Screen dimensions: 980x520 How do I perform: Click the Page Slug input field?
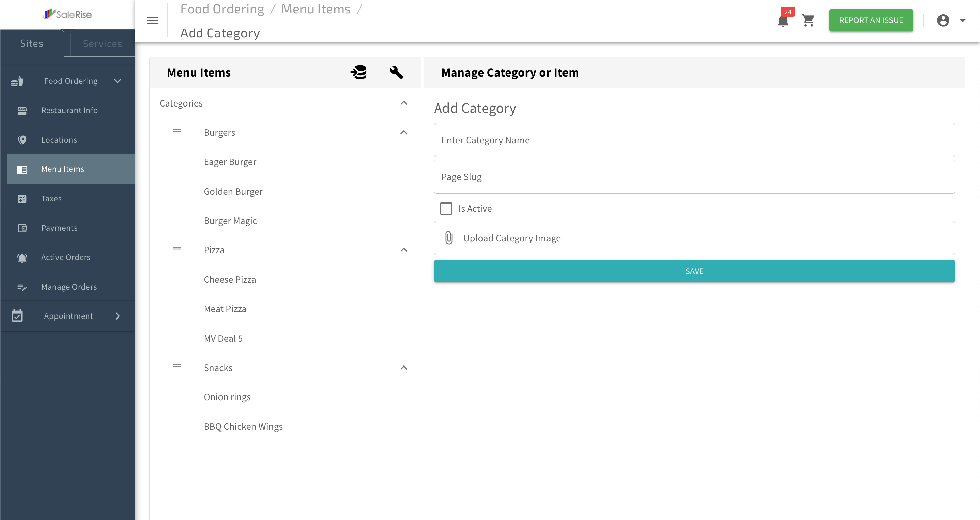coord(694,177)
